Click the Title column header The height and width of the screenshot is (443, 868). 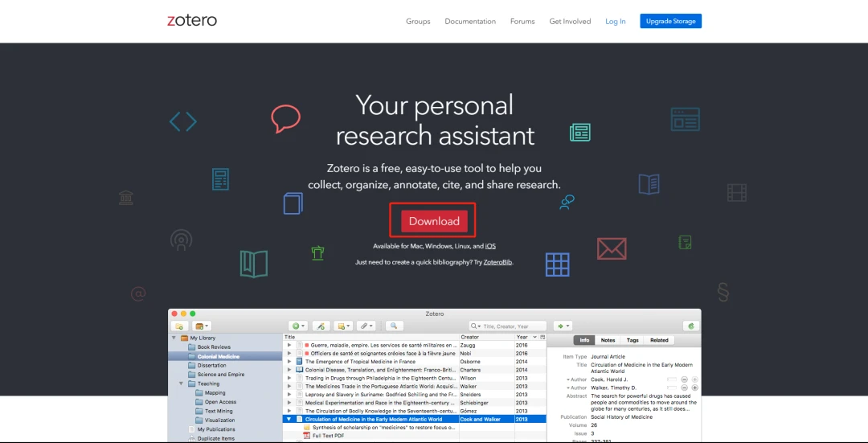371,337
